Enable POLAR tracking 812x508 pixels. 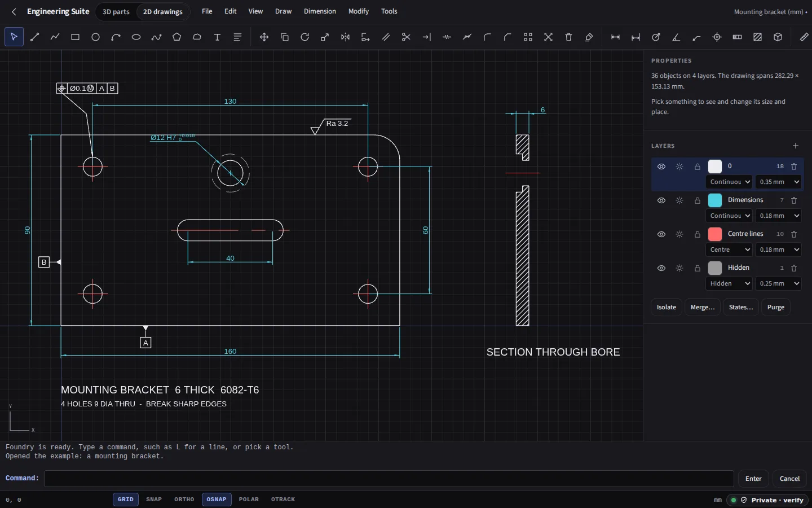(x=249, y=500)
